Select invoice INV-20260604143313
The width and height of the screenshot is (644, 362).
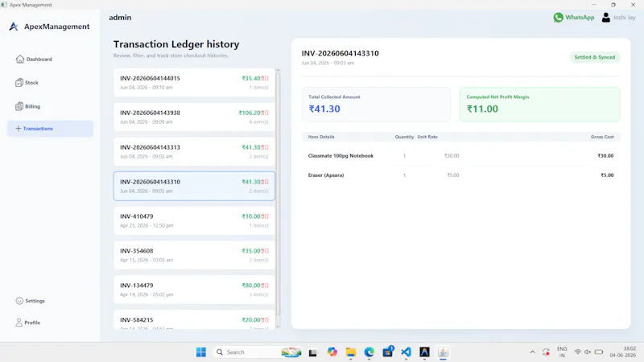pos(194,151)
